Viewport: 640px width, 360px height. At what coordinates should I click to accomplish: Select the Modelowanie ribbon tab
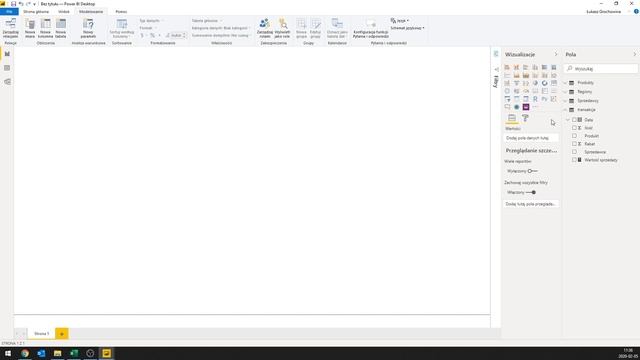[91, 11]
